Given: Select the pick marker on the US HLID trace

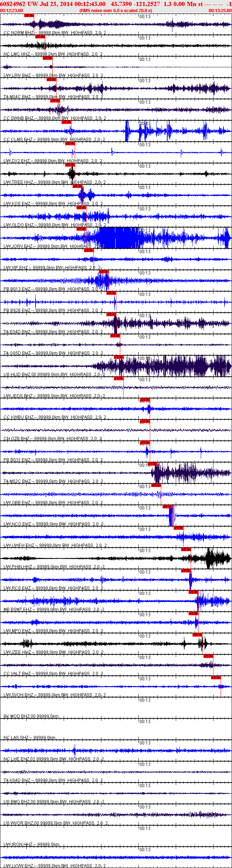Looking at the screenshot, I should (x=119, y=357).
